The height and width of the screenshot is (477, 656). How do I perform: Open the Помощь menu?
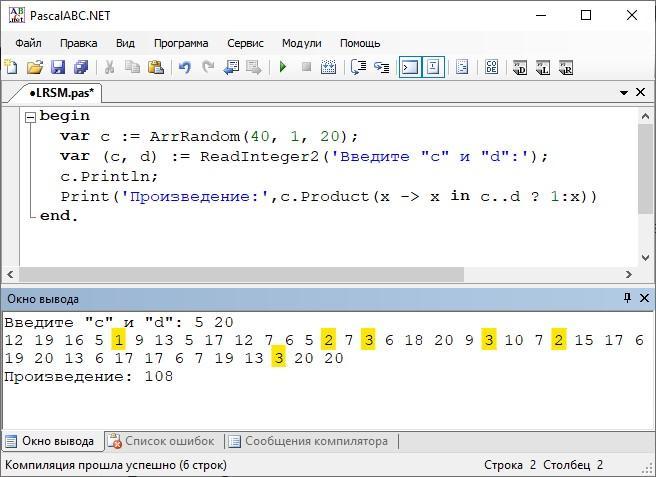tap(360, 43)
